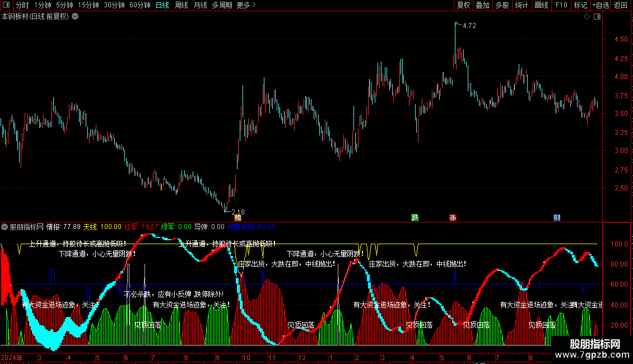Toggle the side panel icon at top-left
Screen dimensions: 633x364
[x=6, y=5]
